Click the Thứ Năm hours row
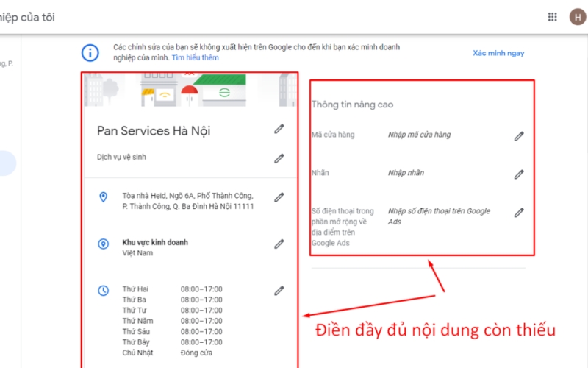The image size is (588, 368). point(172,321)
